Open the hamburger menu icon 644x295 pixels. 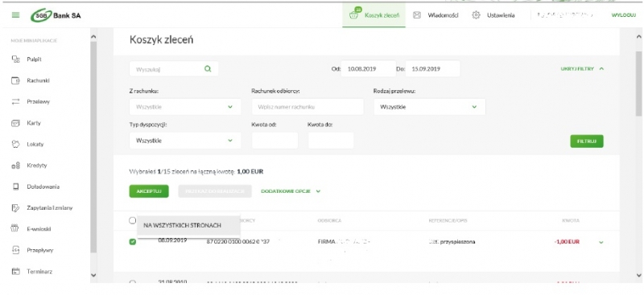tap(15, 15)
